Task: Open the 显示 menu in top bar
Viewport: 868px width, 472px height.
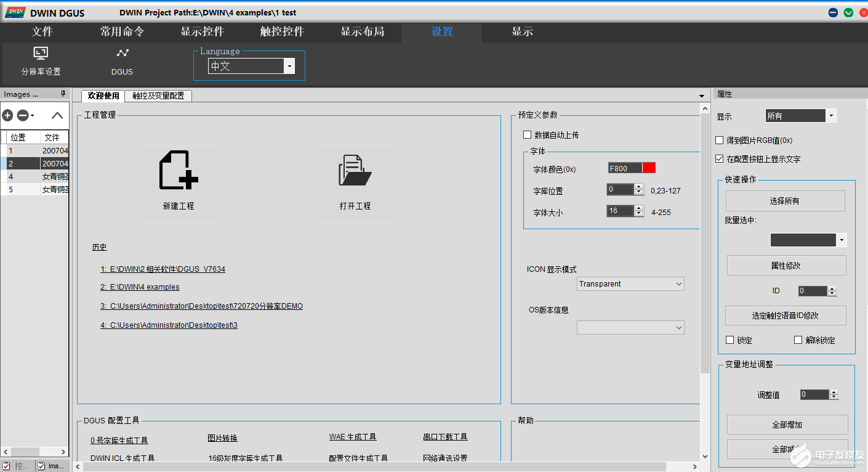Action: [522, 32]
